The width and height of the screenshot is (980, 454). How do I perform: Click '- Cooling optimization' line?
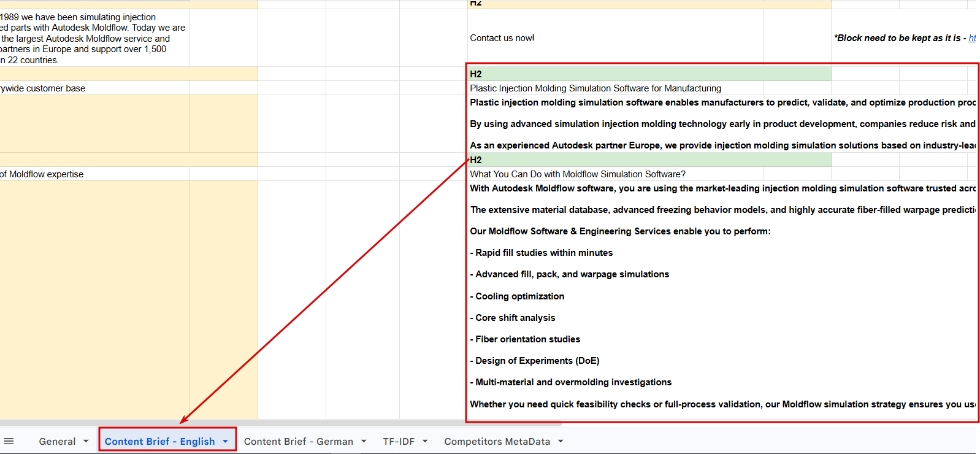click(x=517, y=296)
